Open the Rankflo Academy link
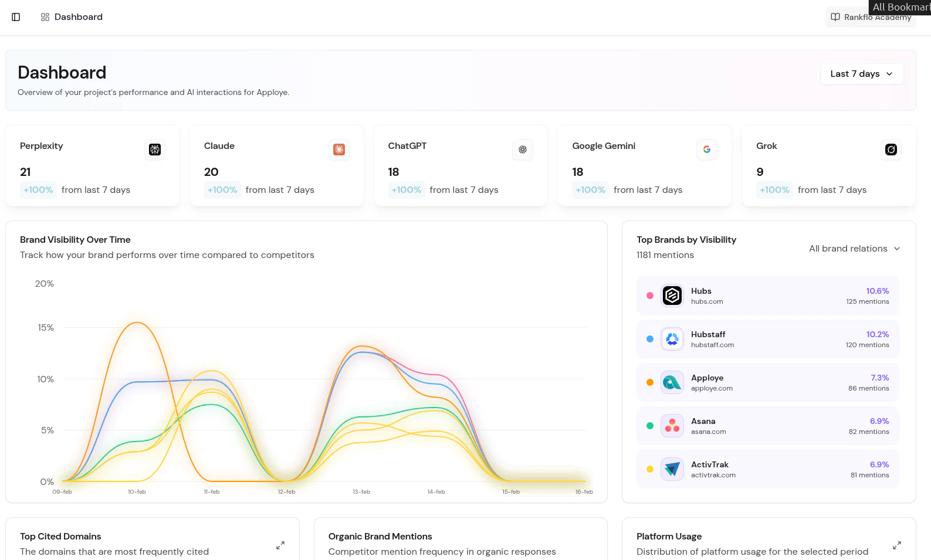The image size is (931, 560). [x=871, y=17]
